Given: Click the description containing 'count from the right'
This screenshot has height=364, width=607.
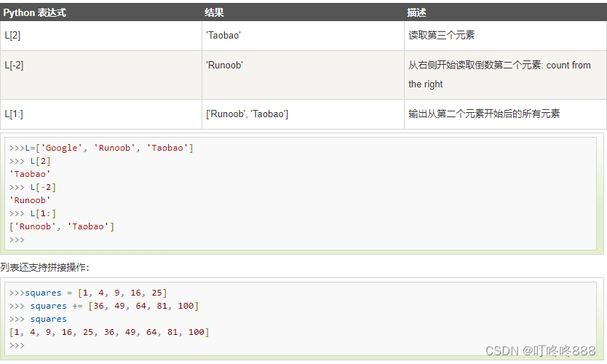Looking at the screenshot, I should pos(499,74).
